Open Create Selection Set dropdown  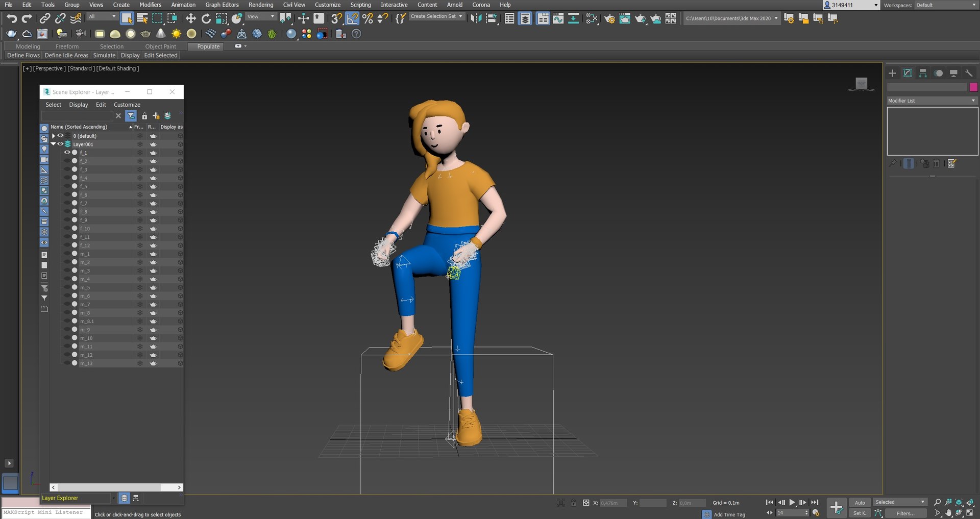(x=436, y=16)
